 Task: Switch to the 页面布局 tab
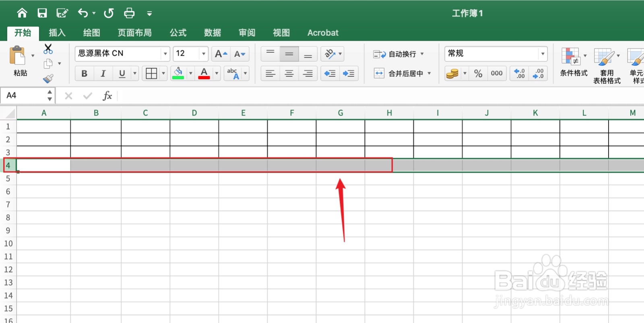(134, 33)
